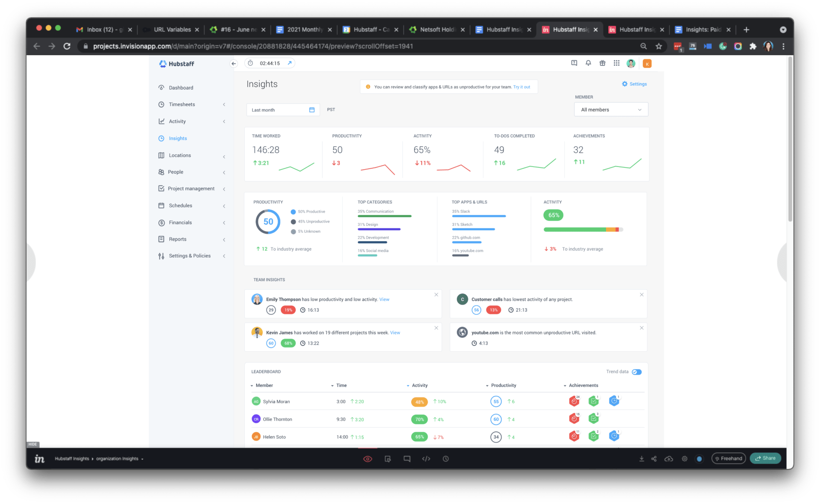Open the apps grid icon in header

[x=616, y=63]
